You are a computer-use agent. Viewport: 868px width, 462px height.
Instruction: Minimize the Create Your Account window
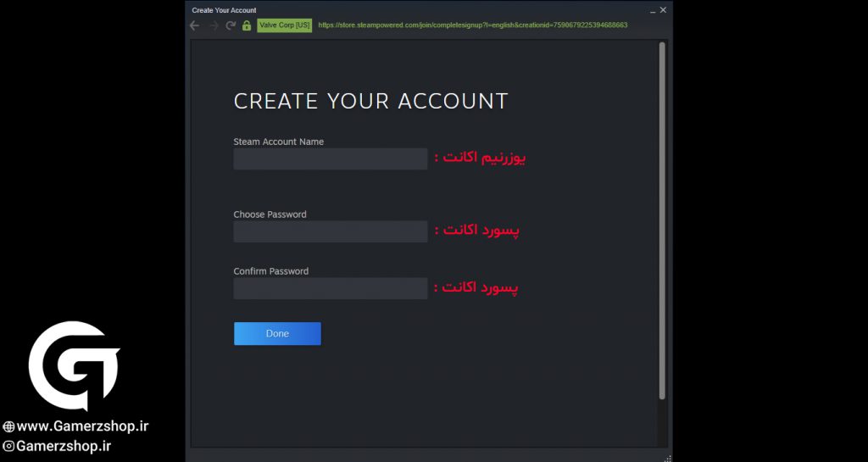click(653, 10)
